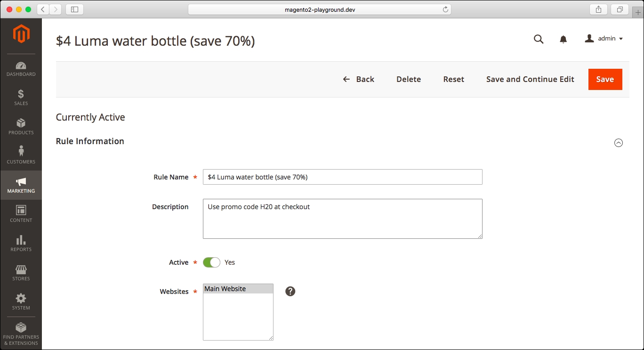Collapse the Rule Information section
The image size is (644, 350).
point(619,143)
